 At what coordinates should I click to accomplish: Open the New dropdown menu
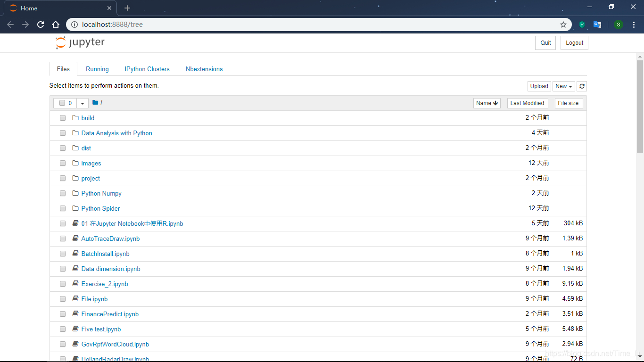[x=564, y=86]
